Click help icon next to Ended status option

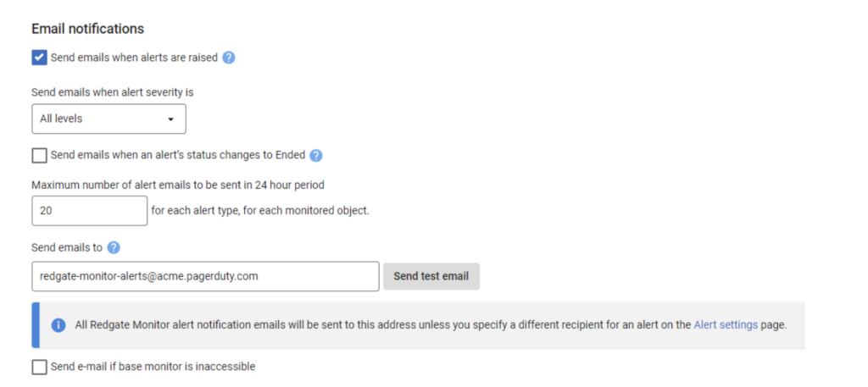tap(316, 156)
